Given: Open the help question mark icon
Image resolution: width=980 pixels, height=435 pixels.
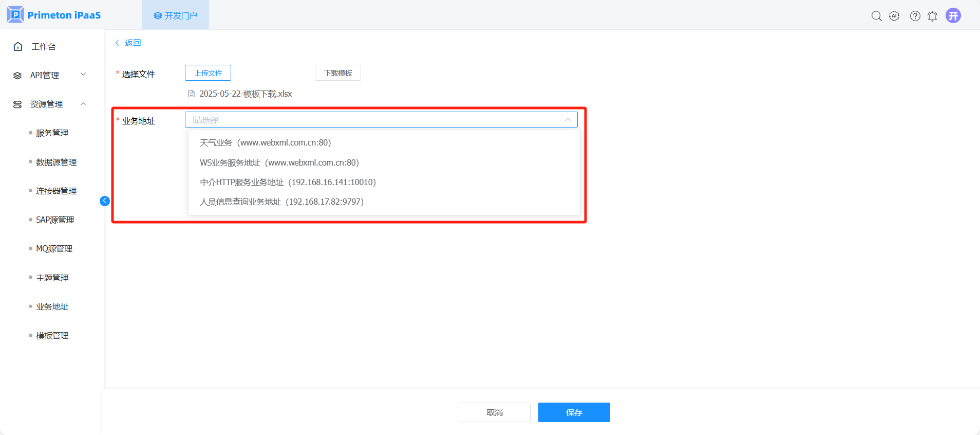Looking at the screenshot, I should pos(915,16).
